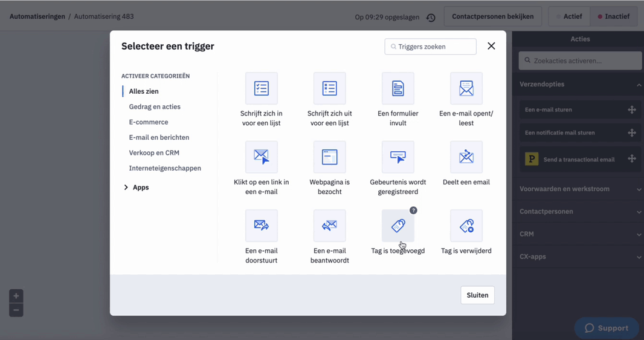Filter by E-commerce category
Viewport: 644px width, 340px height.
[x=148, y=122]
